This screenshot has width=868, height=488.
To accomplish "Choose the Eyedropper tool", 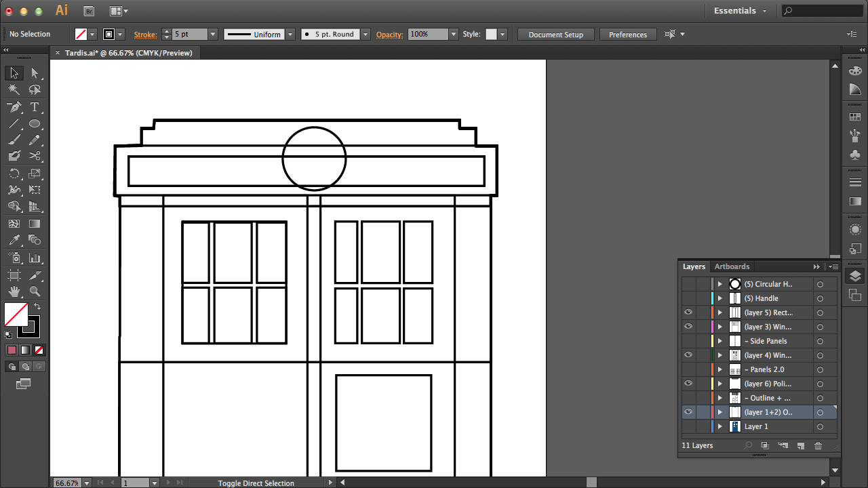I will 14,240.
